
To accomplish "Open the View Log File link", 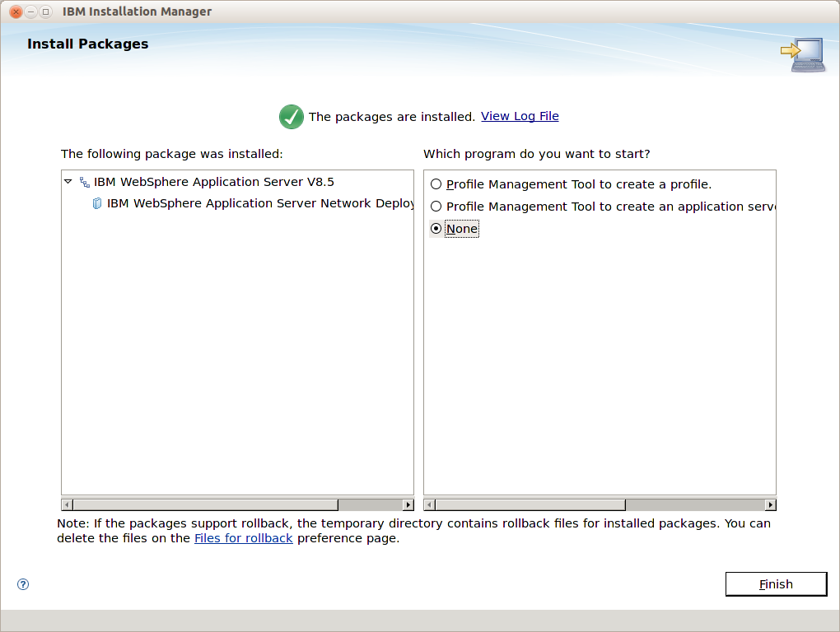I will click(520, 116).
